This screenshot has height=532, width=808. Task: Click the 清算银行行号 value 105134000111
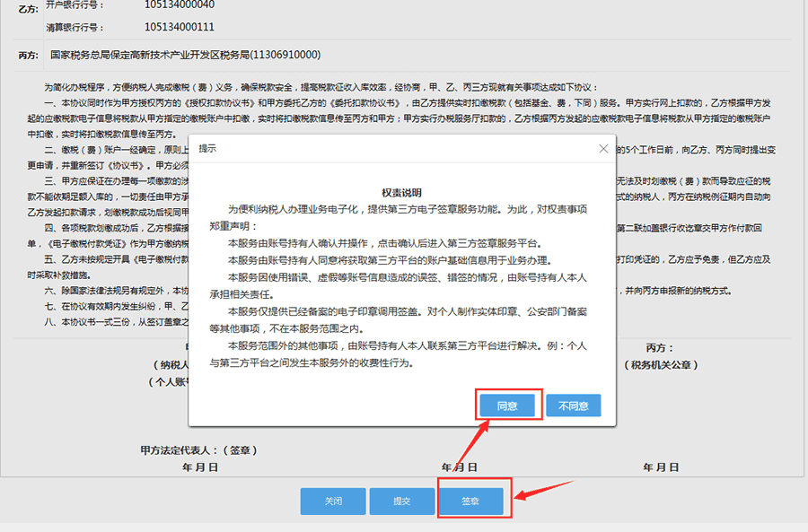pyautogui.click(x=180, y=28)
